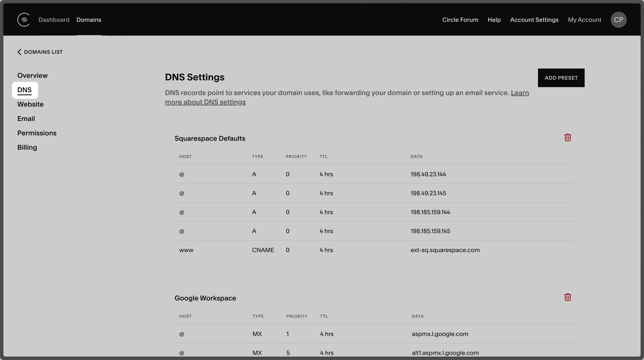Viewport: 644px width, 360px height.
Task: Click the MX type for aspmx.l.google.com
Action: tap(257, 334)
